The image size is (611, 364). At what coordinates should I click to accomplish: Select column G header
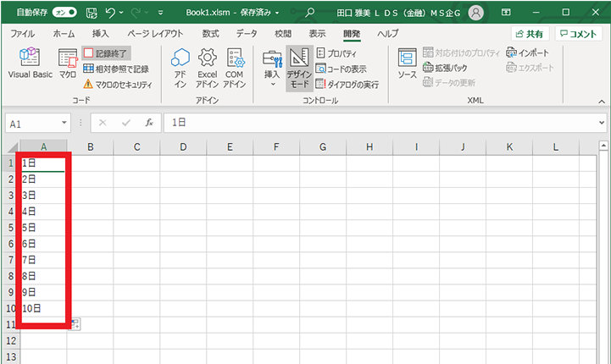click(323, 147)
